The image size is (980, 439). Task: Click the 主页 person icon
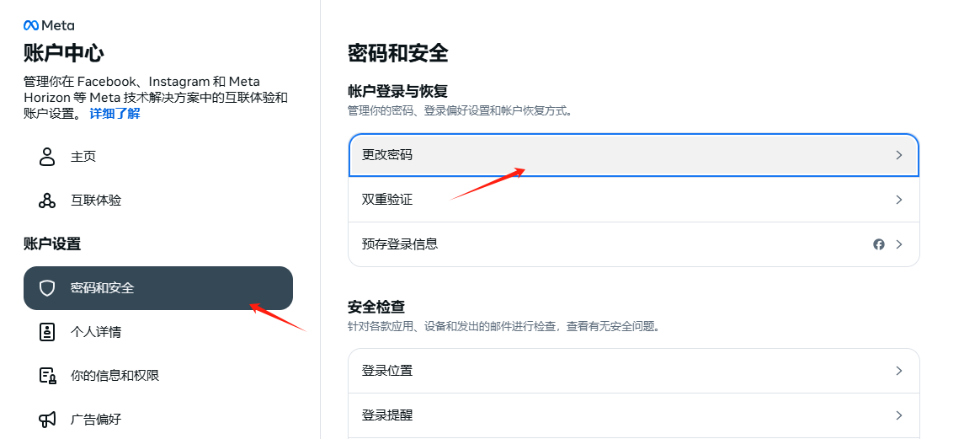(x=47, y=157)
